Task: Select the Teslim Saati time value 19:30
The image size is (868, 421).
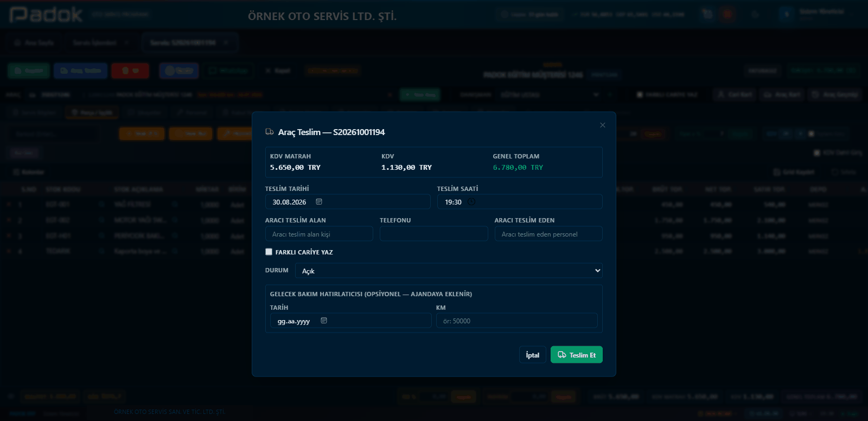Action: 453,202
